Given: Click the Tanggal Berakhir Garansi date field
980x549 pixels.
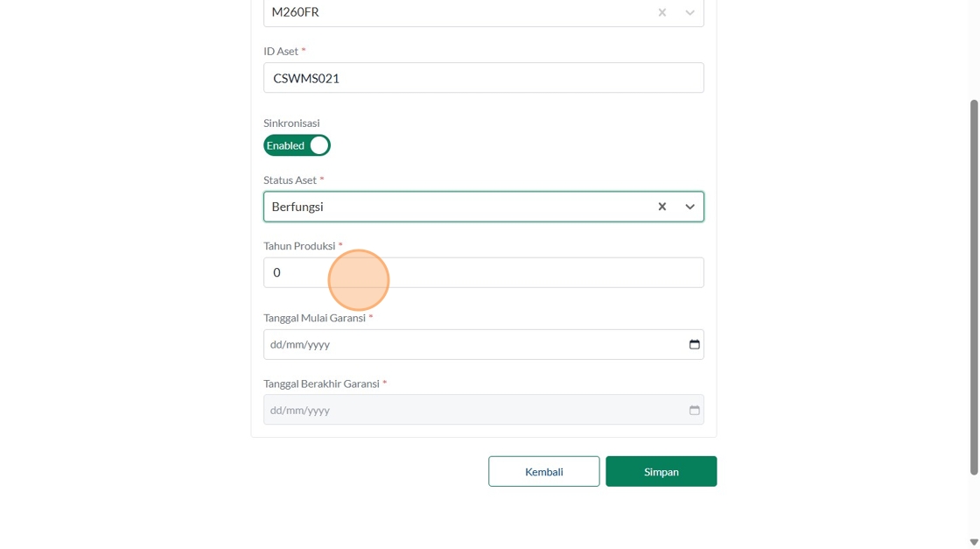Looking at the screenshot, I should [x=472, y=410].
